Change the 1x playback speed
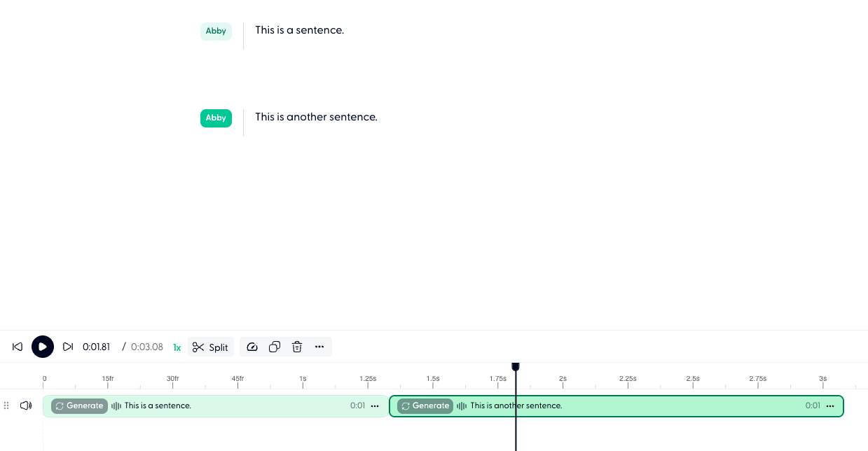 [177, 347]
